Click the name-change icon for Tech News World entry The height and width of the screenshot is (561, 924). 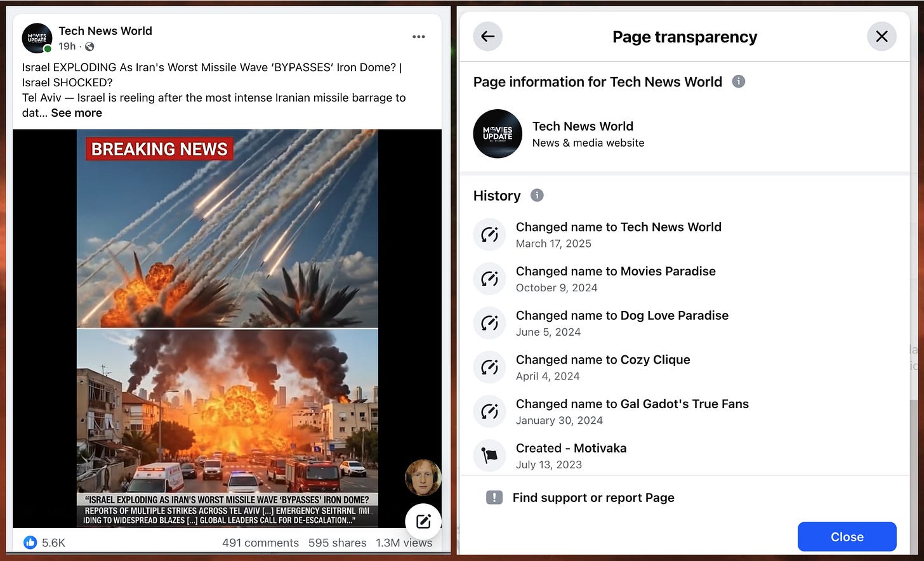489,234
